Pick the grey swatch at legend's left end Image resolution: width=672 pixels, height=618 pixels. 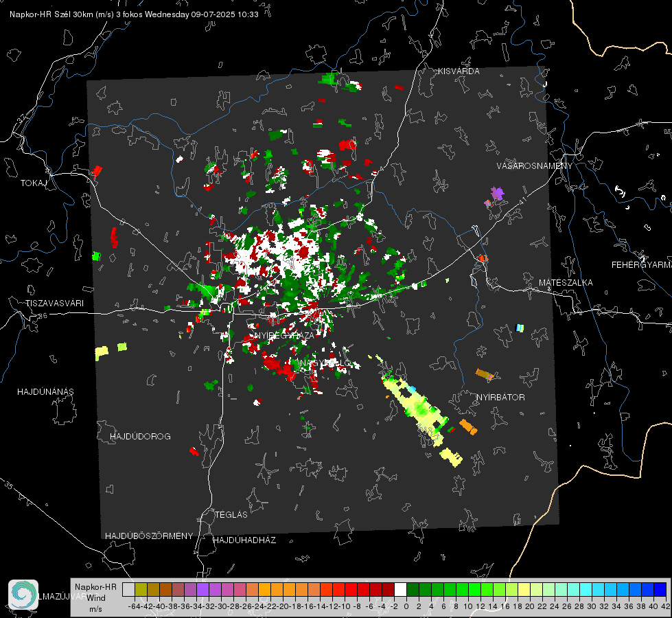pos(128,590)
